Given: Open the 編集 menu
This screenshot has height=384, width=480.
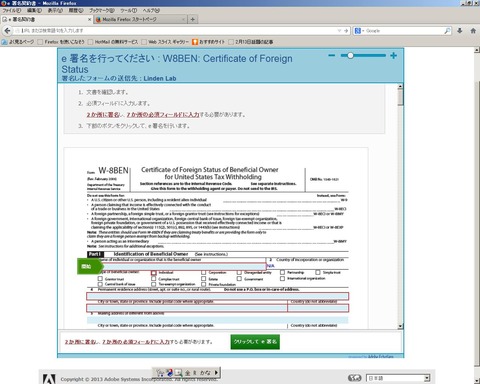Looking at the screenshot, I should pyautogui.click(x=34, y=11).
